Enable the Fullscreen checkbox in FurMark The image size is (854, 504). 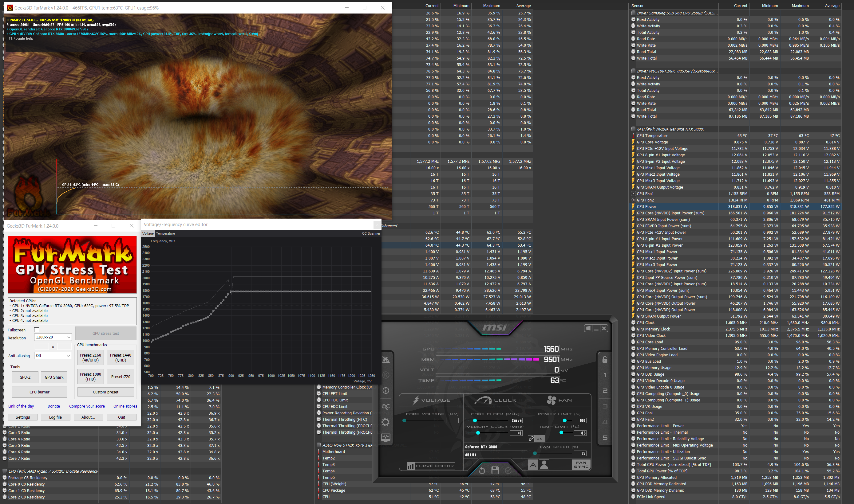[37, 330]
